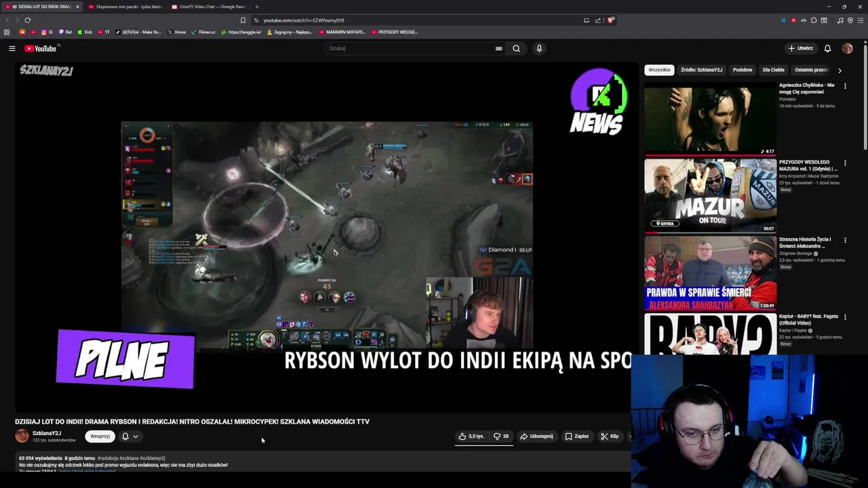Open the Brave Shields lion icon
The height and width of the screenshot is (488, 868).
[x=610, y=20]
